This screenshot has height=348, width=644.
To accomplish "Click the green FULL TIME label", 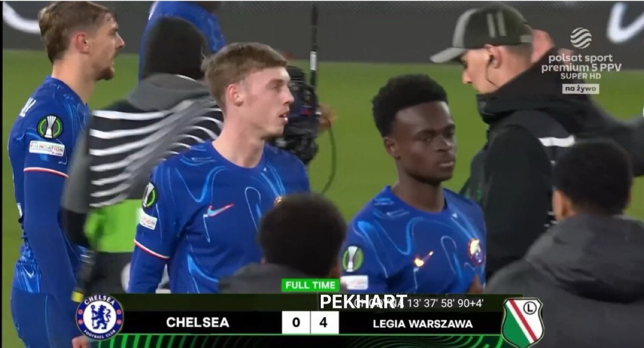I will [310, 285].
